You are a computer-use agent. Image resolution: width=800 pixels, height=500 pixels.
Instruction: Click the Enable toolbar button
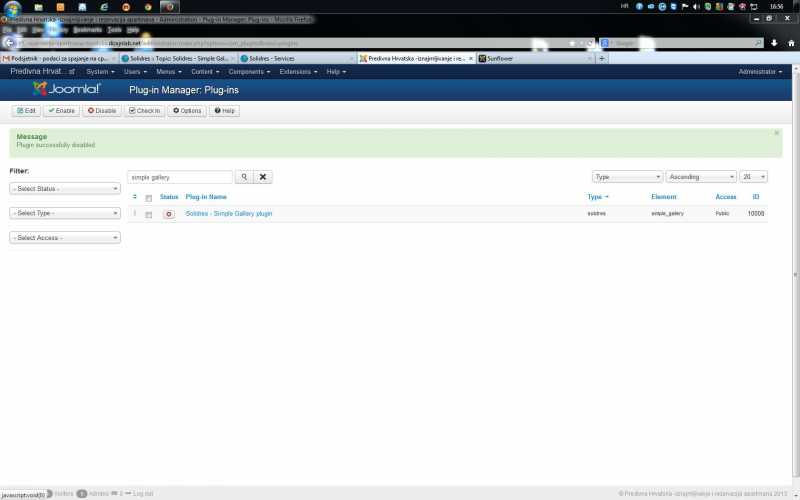coord(62,111)
